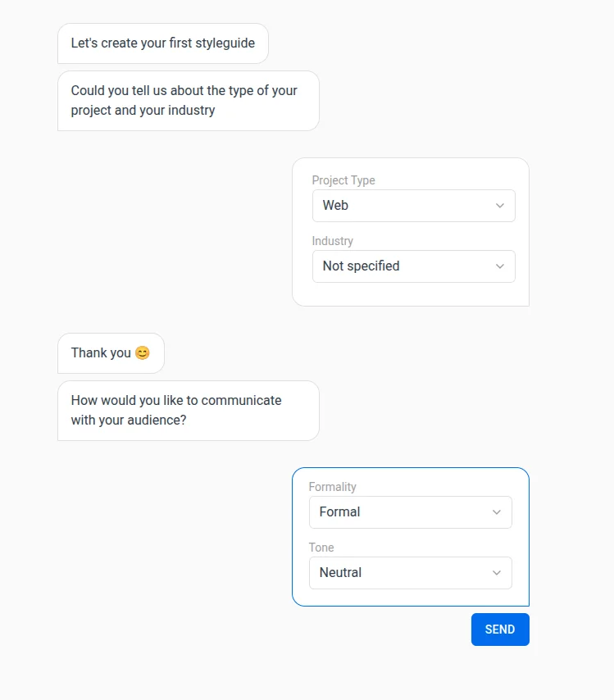Open the Formality dropdown showing Formal
Viewport: 614px width, 700px height.
[402, 512]
